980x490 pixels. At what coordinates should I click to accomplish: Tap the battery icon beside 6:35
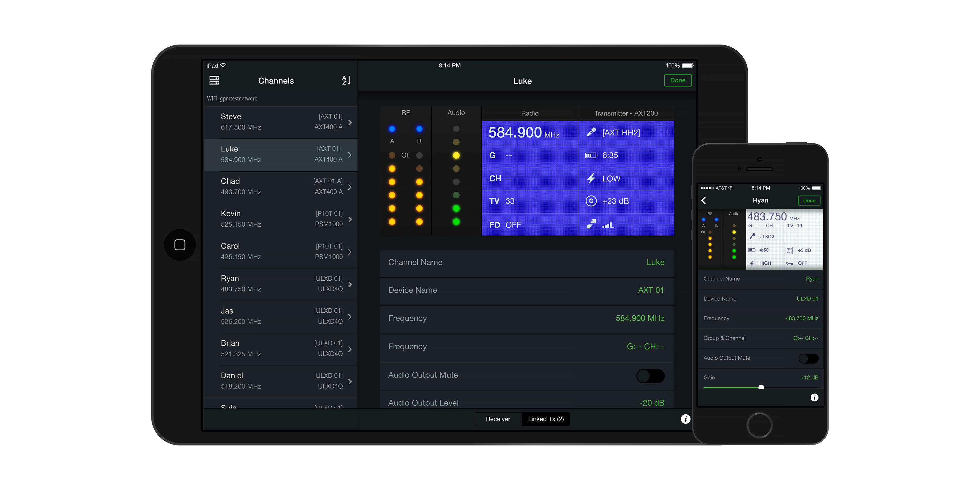click(591, 155)
